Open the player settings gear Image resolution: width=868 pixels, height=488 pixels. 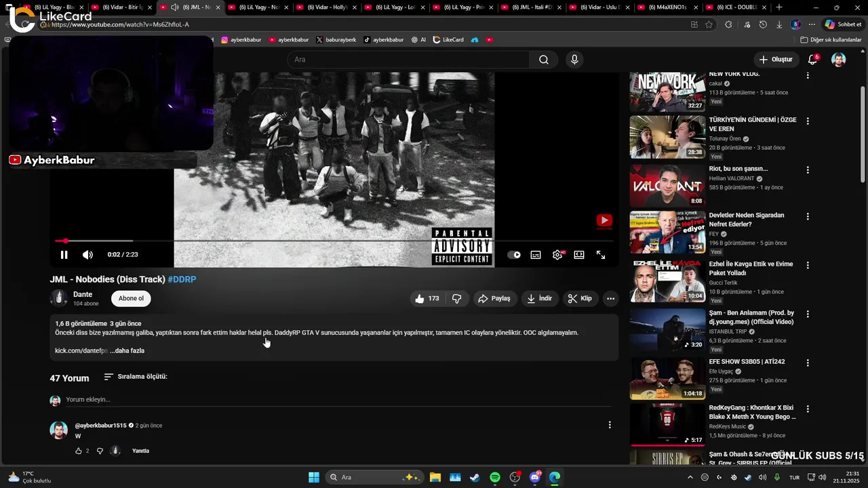(x=557, y=255)
